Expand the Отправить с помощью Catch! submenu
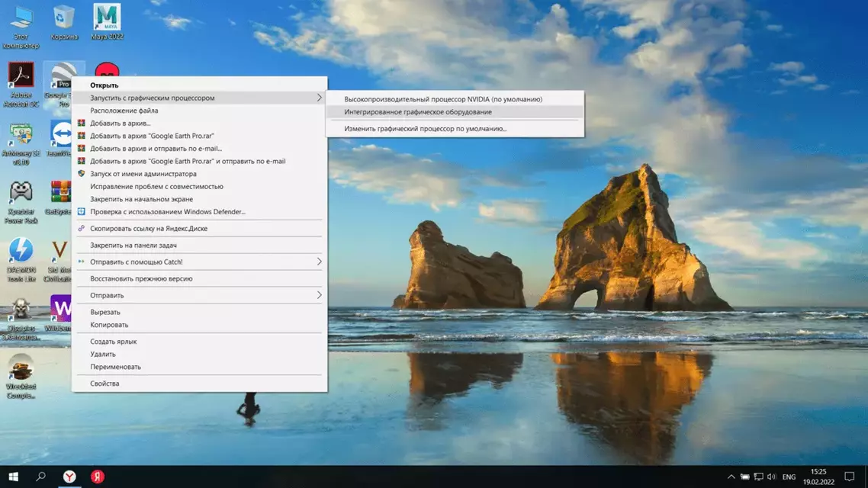Screen dimensions: 868x488 [x=199, y=262]
